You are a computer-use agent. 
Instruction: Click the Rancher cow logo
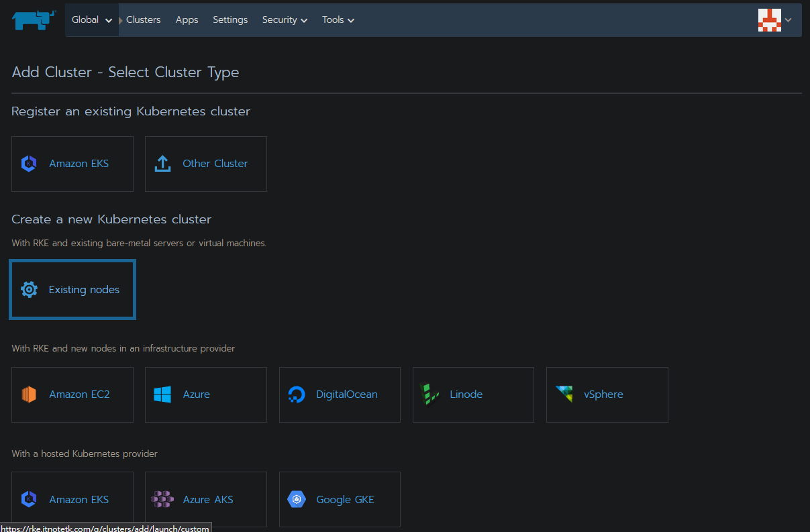pyautogui.click(x=34, y=20)
